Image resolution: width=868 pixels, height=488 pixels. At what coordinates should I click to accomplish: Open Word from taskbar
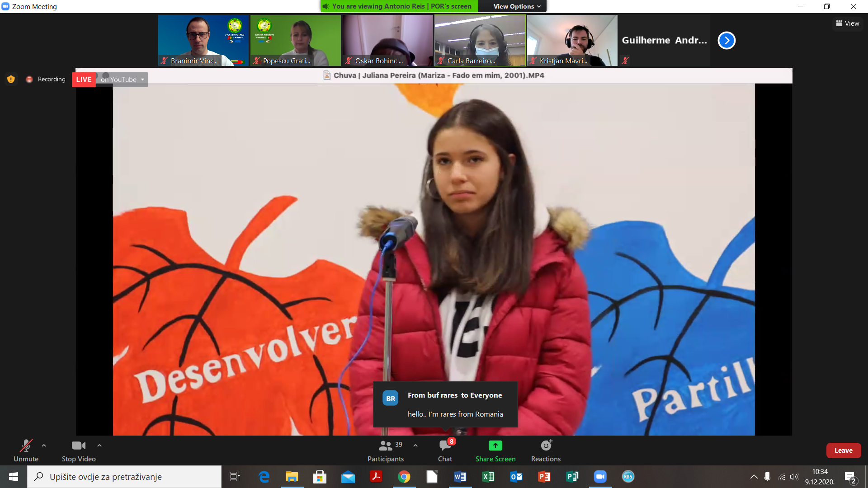coord(460,477)
